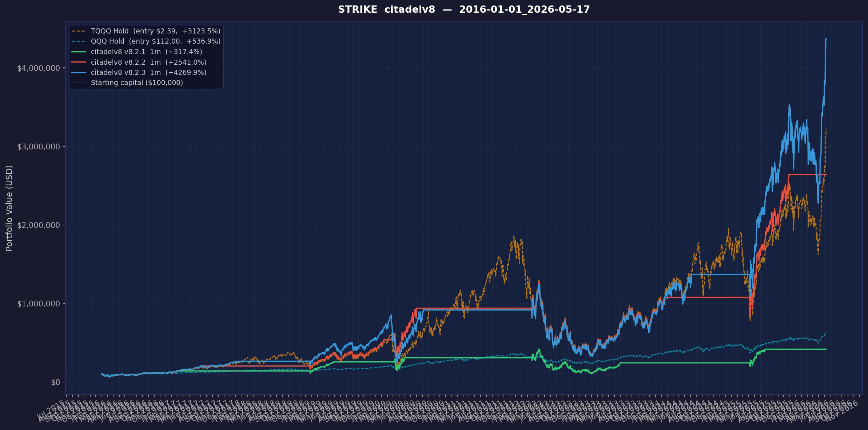This screenshot has height=430, width=868.
Task: Click the citadelv8 v8.2.2 legend label
Action: [148, 63]
